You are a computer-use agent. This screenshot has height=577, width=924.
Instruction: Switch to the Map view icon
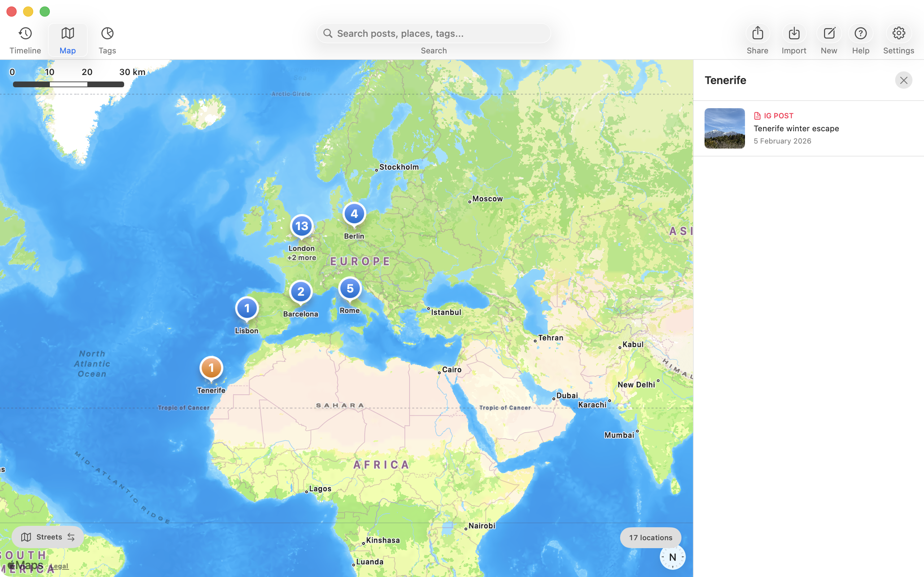[67, 34]
